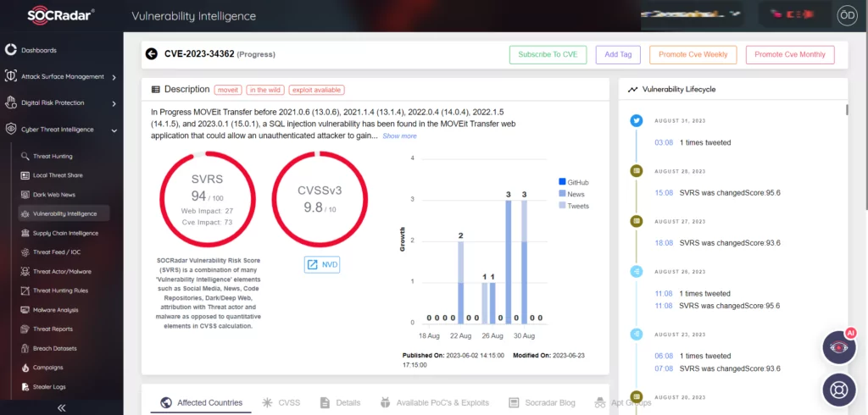Click the Cyber Threat Intelligence shield icon
This screenshot has height=415, width=868.
coord(10,130)
